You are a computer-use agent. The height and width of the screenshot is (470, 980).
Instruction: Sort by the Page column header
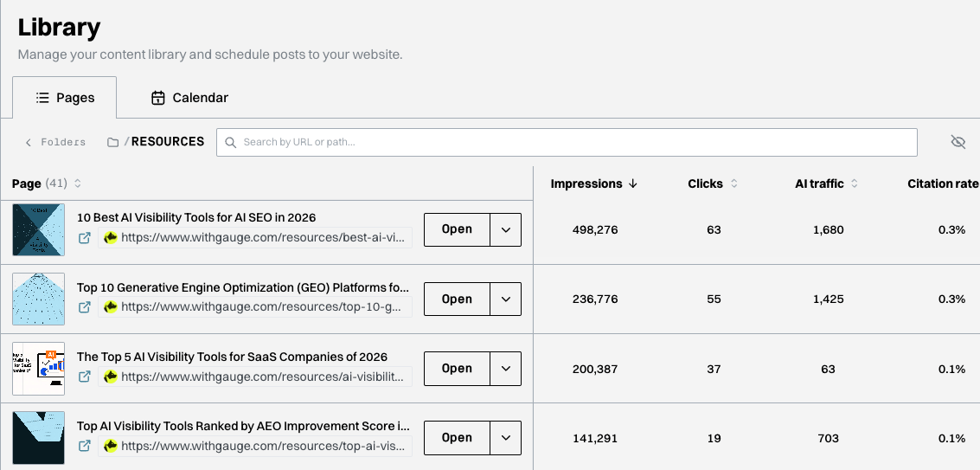(46, 183)
